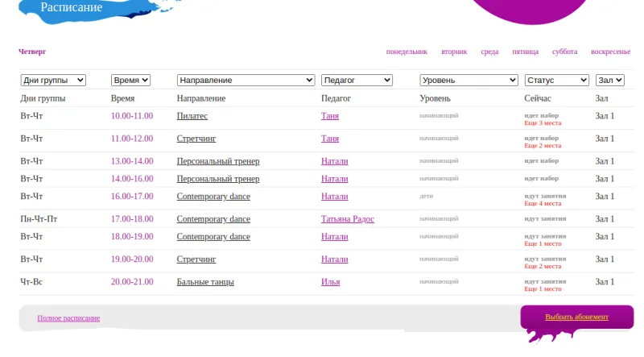Open Contemporary dance at 18.00-19.00
The width and height of the screenshot is (644, 357).
pyautogui.click(x=213, y=237)
